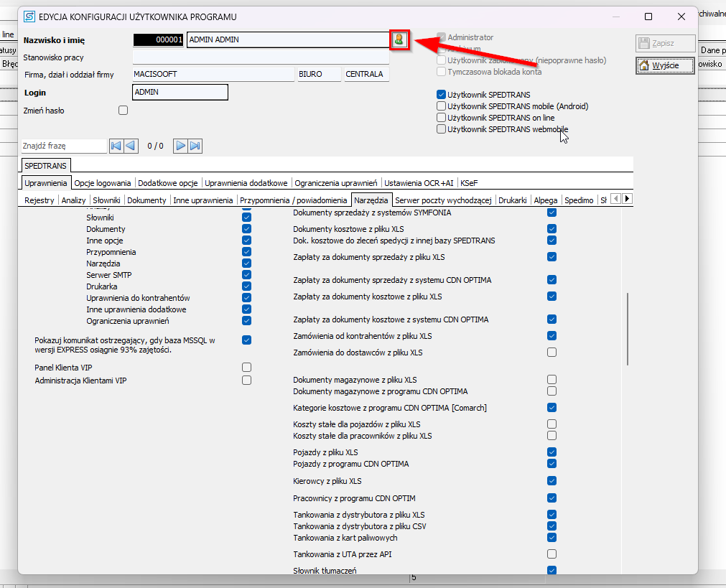The width and height of the screenshot is (726, 588).
Task: Click the Stanowisko pracy field
Action: click(x=261, y=57)
